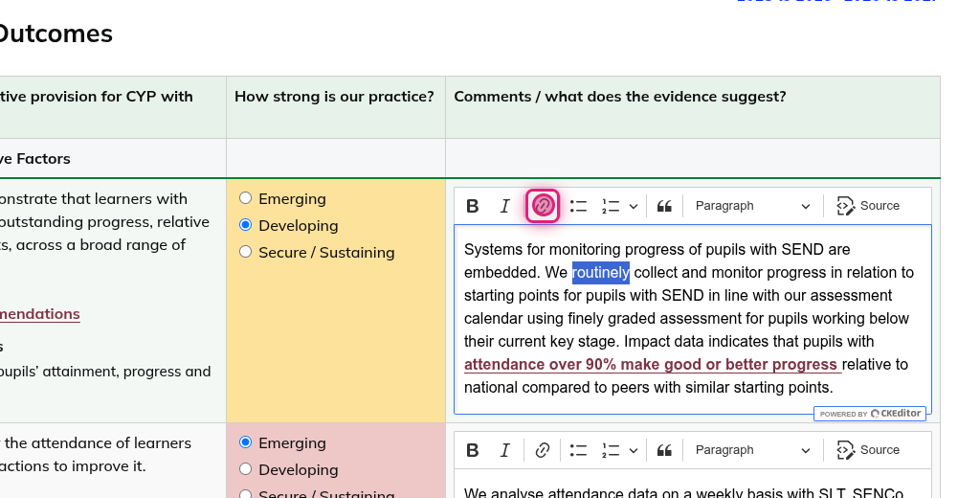Insert bulleted list in the first comments editor
Screen dimensions: 980x498
click(579, 206)
